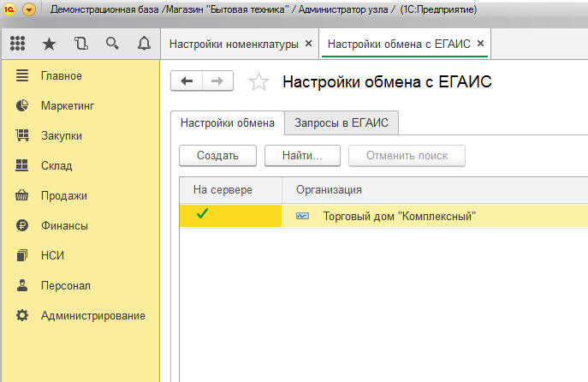Open Favorites star in the tools panel

(49, 44)
